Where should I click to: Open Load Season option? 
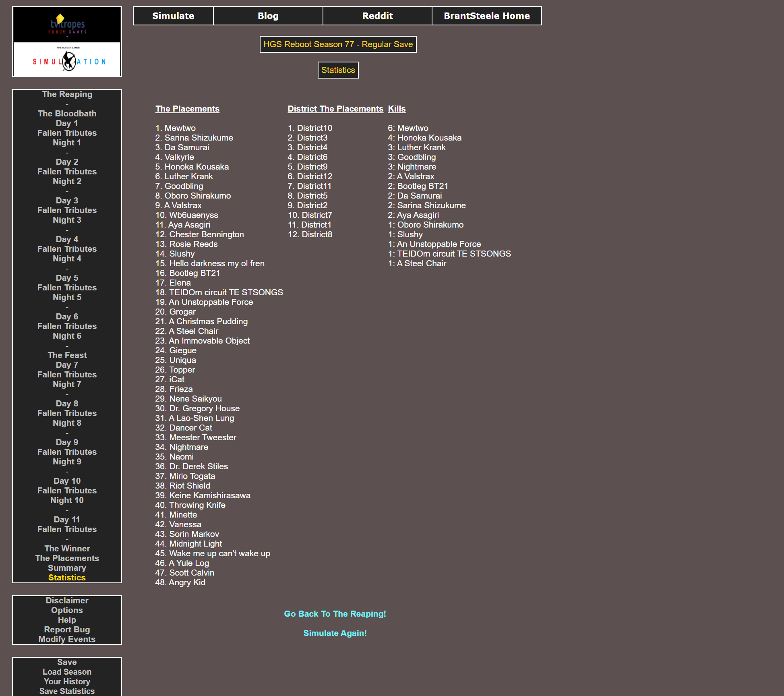tap(67, 672)
